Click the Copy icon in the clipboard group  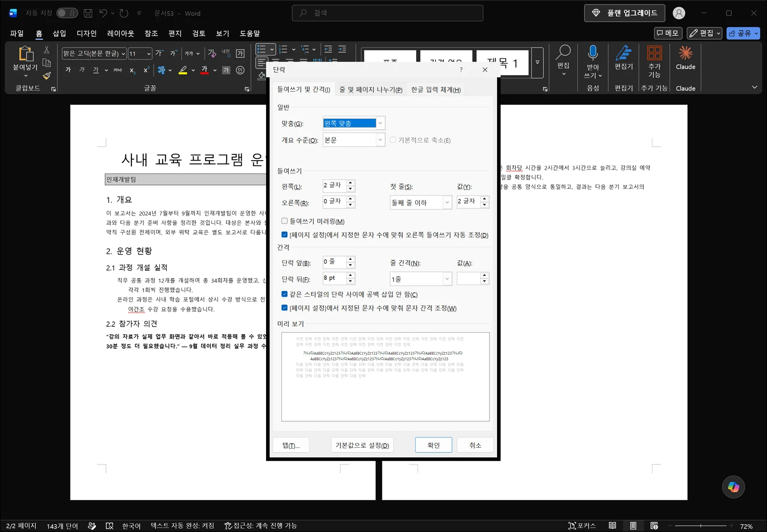pyautogui.click(x=46, y=63)
